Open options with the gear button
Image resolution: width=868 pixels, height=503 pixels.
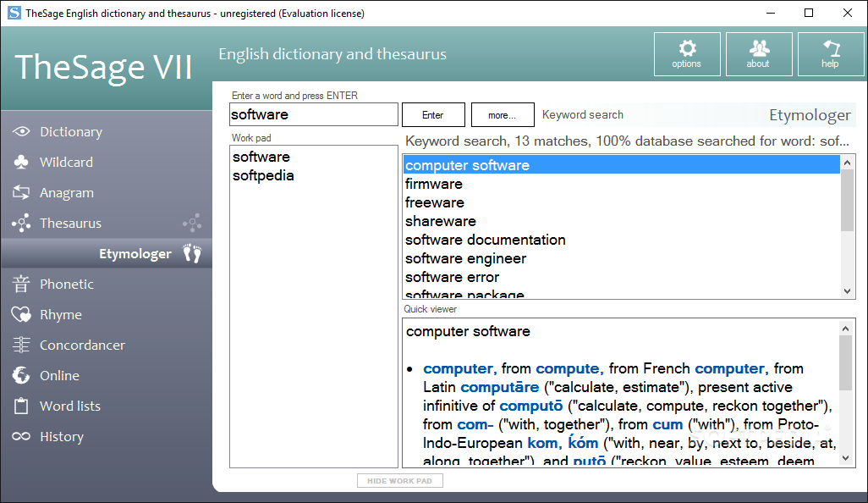click(x=687, y=53)
